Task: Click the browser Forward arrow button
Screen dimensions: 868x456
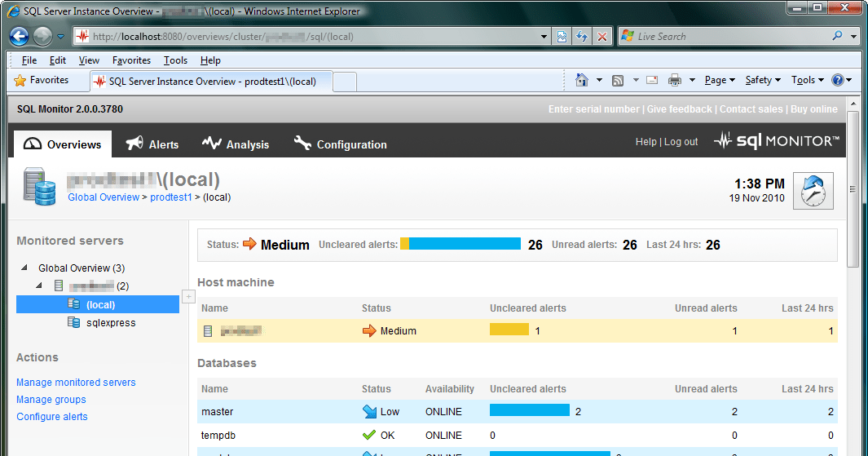Action: [42, 37]
